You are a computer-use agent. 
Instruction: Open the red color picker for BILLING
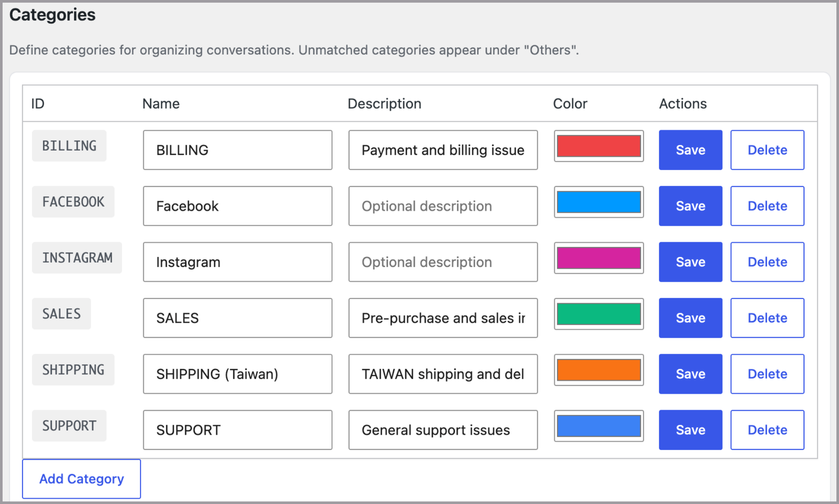coord(599,146)
